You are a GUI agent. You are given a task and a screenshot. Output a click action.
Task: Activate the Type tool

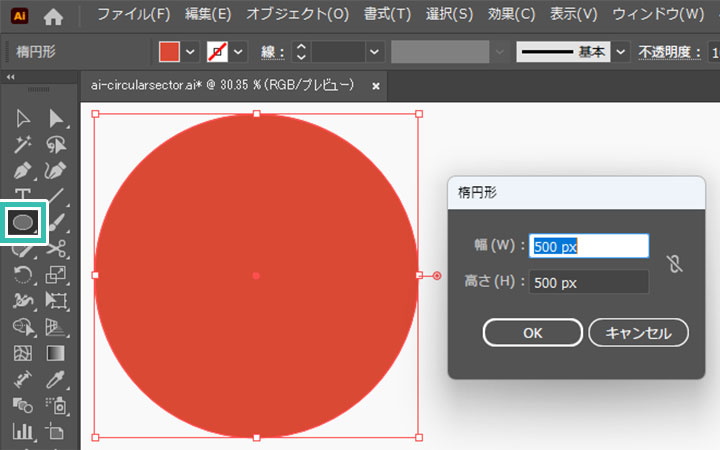click(24, 195)
